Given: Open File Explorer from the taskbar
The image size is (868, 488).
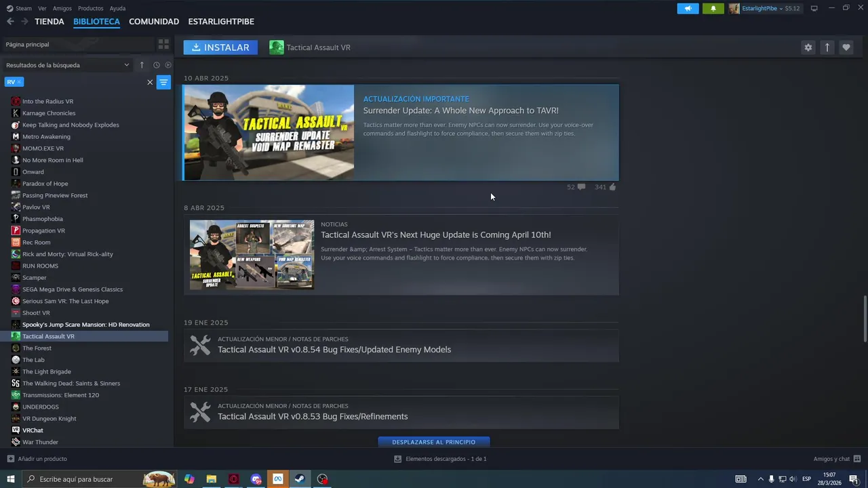Looking at the screenshot, I should click(212, 479).
